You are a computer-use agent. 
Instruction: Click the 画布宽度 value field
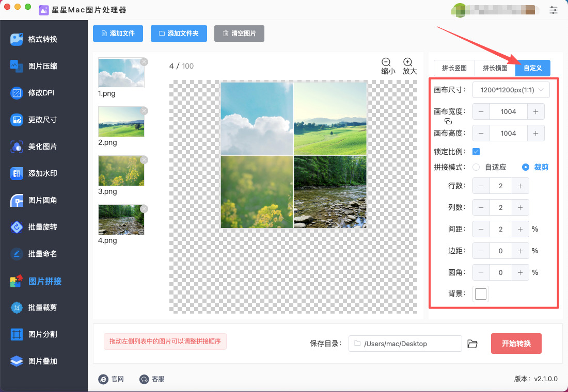508,112
